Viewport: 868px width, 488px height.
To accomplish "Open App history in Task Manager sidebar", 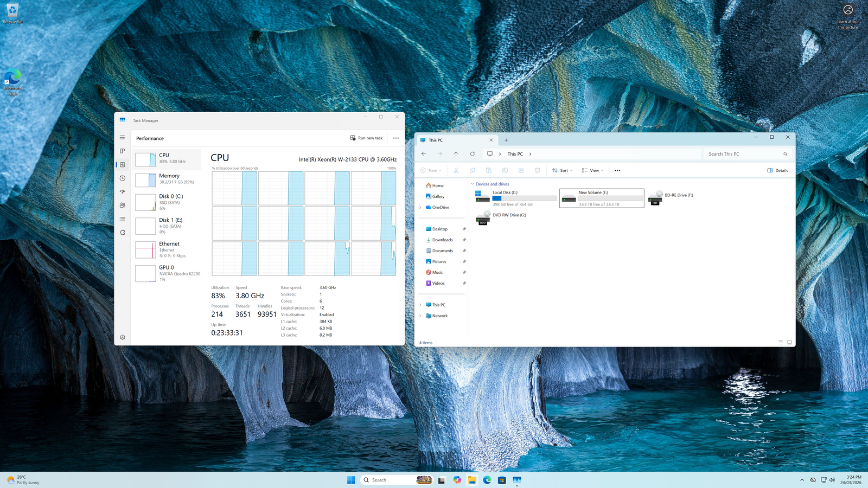I will [123, 178].
